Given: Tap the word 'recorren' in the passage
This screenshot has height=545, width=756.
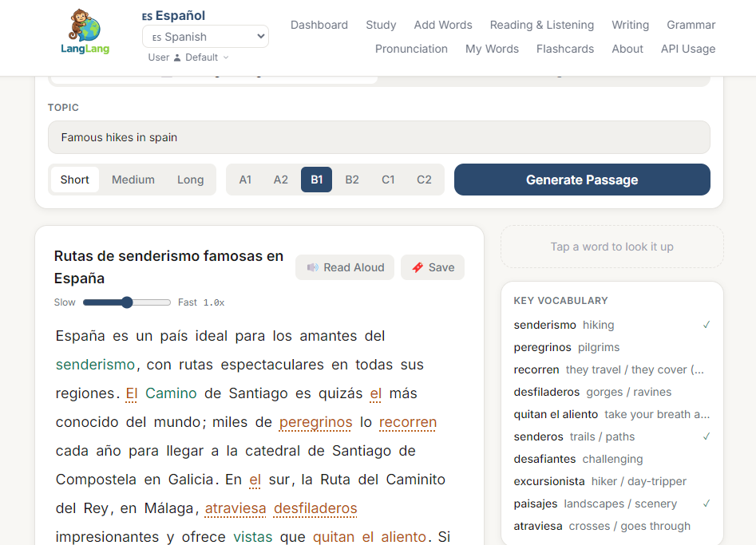Looking at the screenshot, I should (x=408, y=422).
